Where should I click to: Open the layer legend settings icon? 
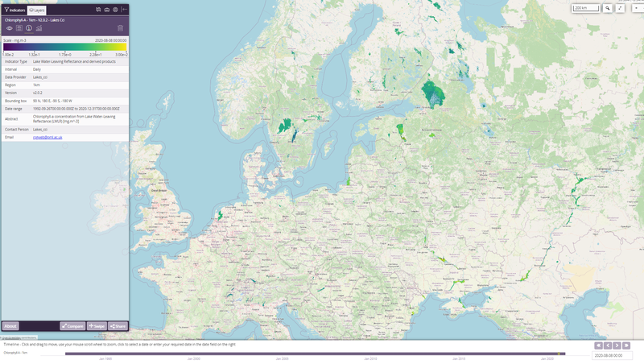coord(19,28)
